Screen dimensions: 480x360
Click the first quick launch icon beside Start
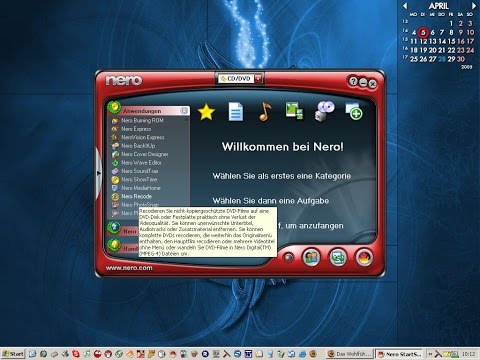(x=32, y=354)
